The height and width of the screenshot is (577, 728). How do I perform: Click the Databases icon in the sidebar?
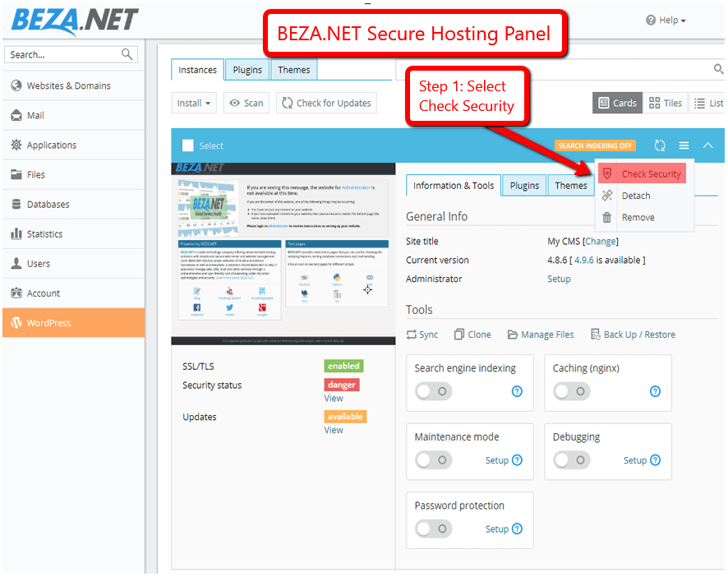(x=16, y=204)
